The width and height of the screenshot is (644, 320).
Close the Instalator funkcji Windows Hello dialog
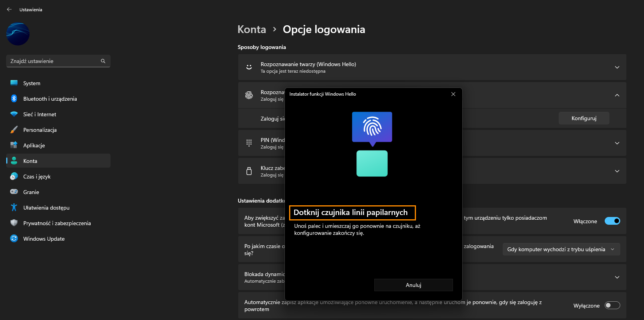[453, 94]
